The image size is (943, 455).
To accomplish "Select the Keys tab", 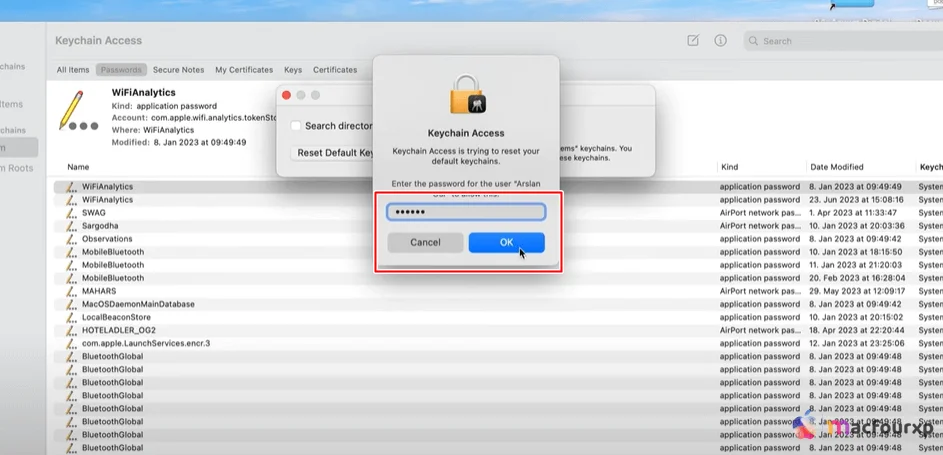I will (293, 70).
